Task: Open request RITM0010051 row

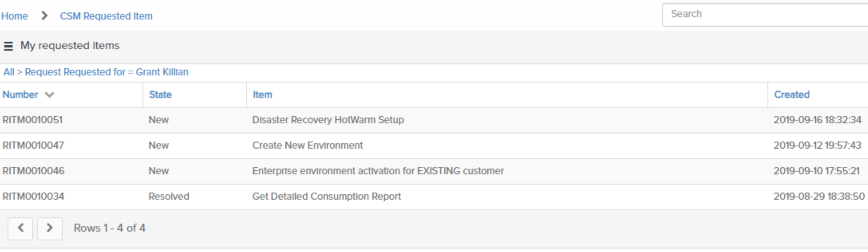Action: (x=33, y=120)
